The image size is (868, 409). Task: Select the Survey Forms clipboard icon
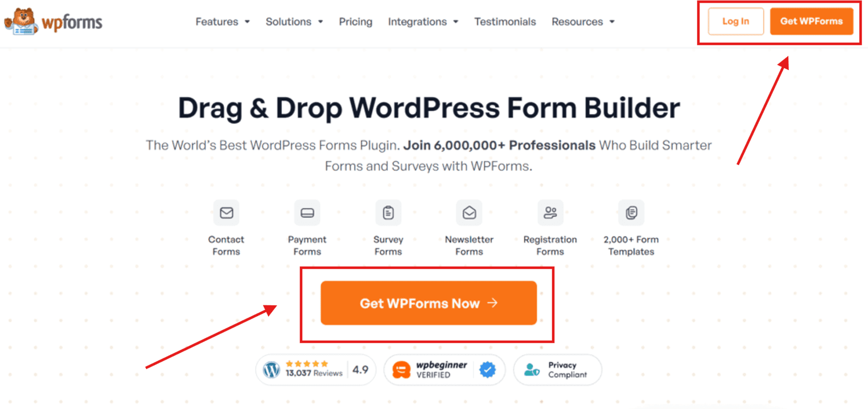click(x=388, y=213)
